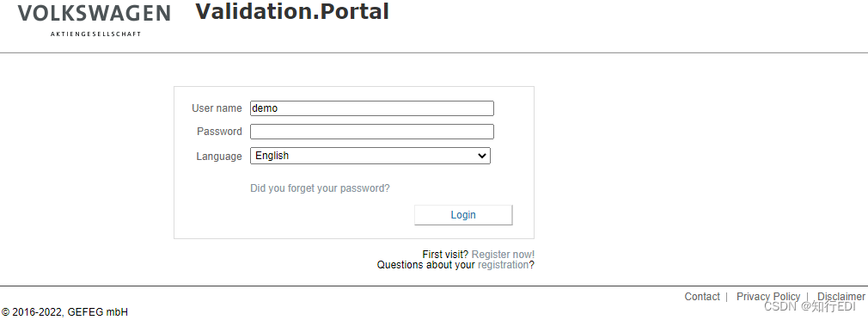This screenshot has height=320, width=868.
Task: Click the AKTIENGESELLSCHAFT subtitle under the logo
Action: (95, 34)
